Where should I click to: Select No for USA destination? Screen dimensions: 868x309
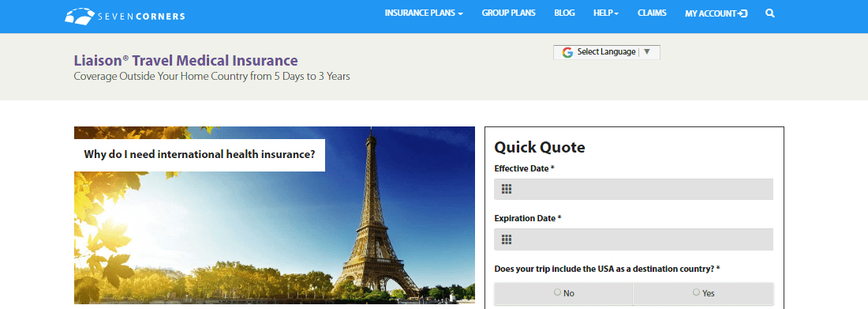click(557, 292)
